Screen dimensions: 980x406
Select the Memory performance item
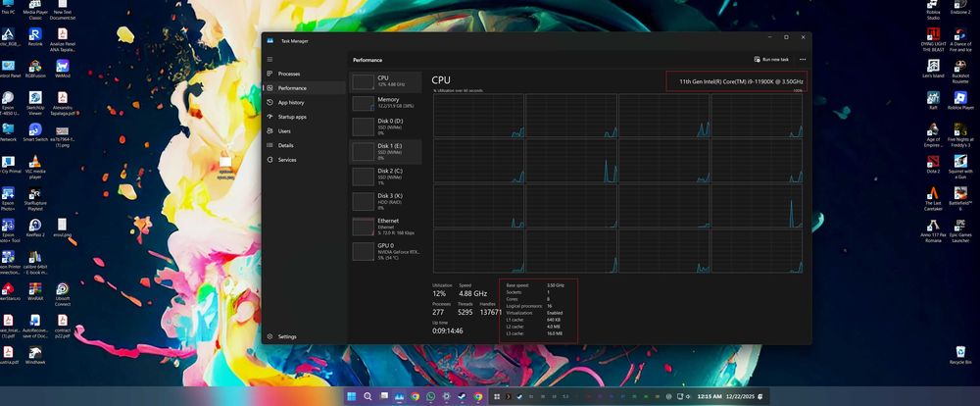[385, 103]
